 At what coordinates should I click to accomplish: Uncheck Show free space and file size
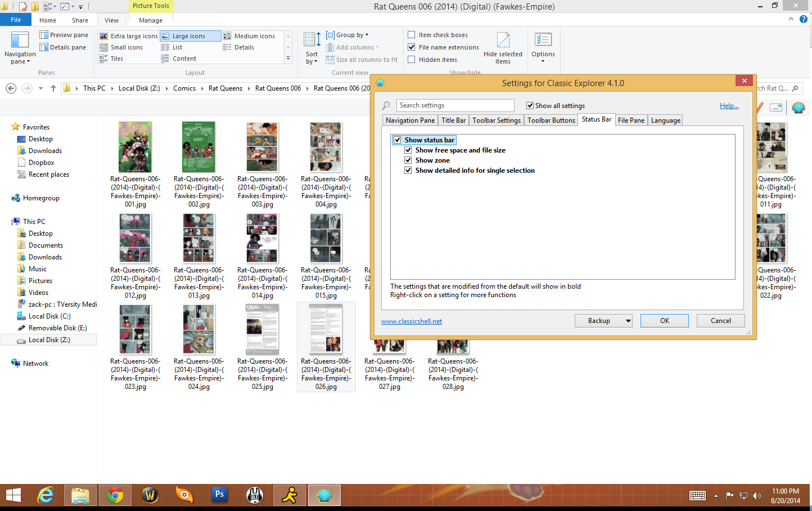(x=408, y=150)
